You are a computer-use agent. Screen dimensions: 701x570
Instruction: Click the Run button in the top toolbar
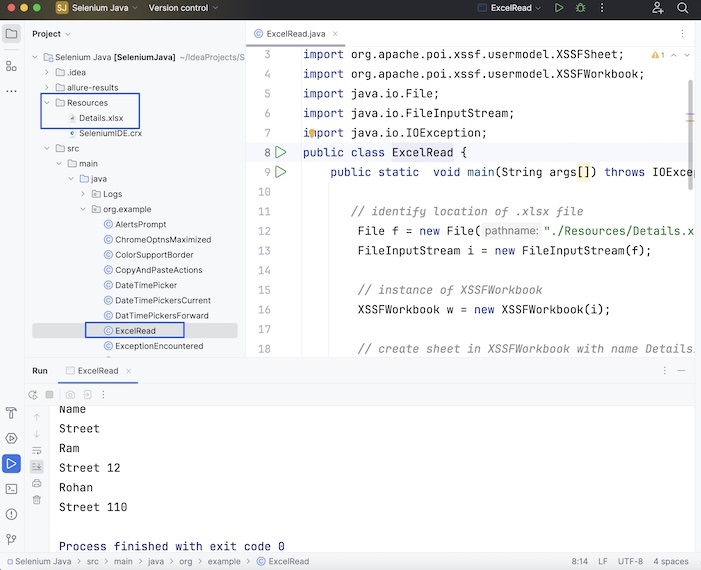click(559, 8)
